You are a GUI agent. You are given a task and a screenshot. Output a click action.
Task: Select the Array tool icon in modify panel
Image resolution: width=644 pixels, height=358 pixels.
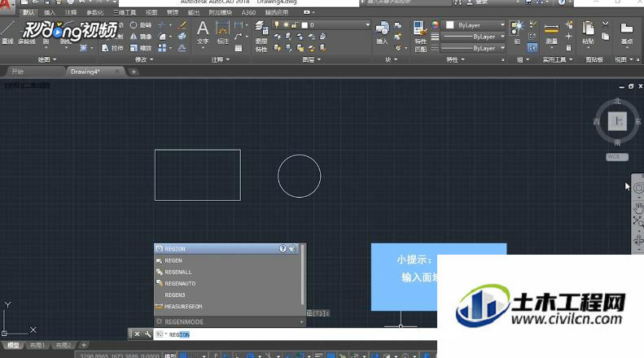[x=162, y=48]
